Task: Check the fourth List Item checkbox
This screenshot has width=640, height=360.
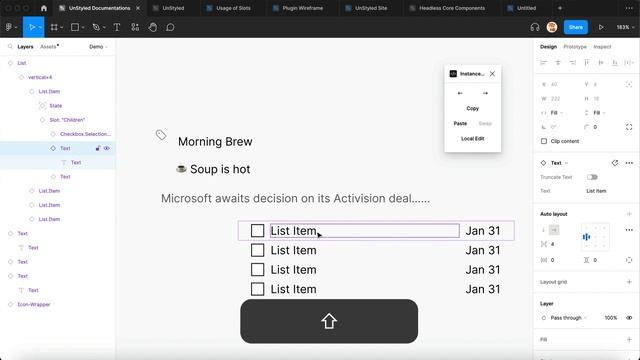Action: click(x=258, y=289)
